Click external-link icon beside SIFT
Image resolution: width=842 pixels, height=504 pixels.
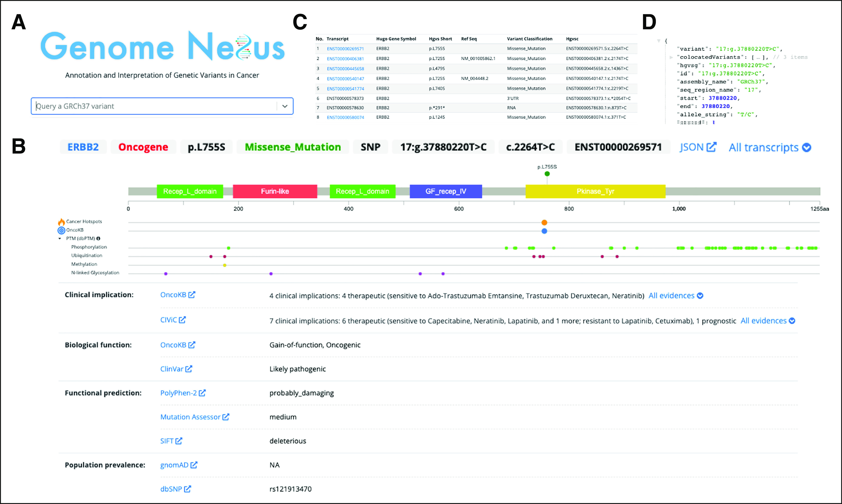click(179, 441)
